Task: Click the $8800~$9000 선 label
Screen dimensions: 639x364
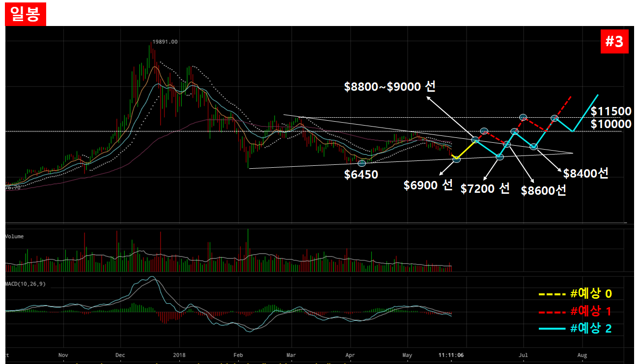Action: point(390,87)
